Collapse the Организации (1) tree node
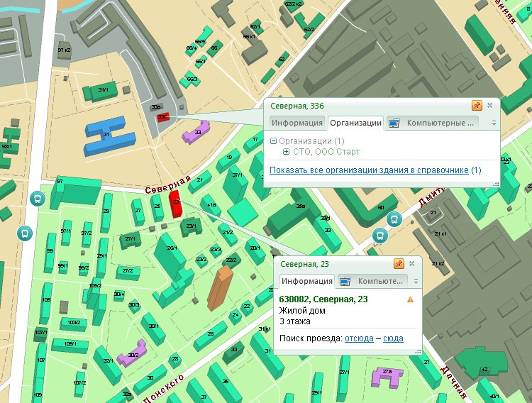The image size is (532, 403). coord(274,141)
